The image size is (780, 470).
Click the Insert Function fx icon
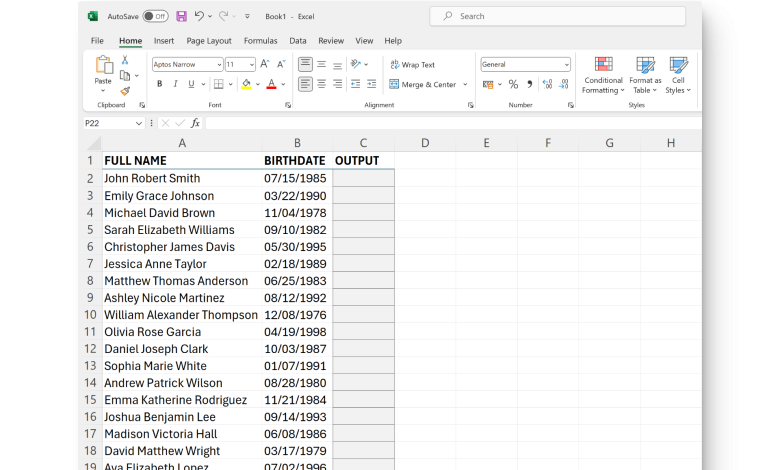(x=195, y=123)
